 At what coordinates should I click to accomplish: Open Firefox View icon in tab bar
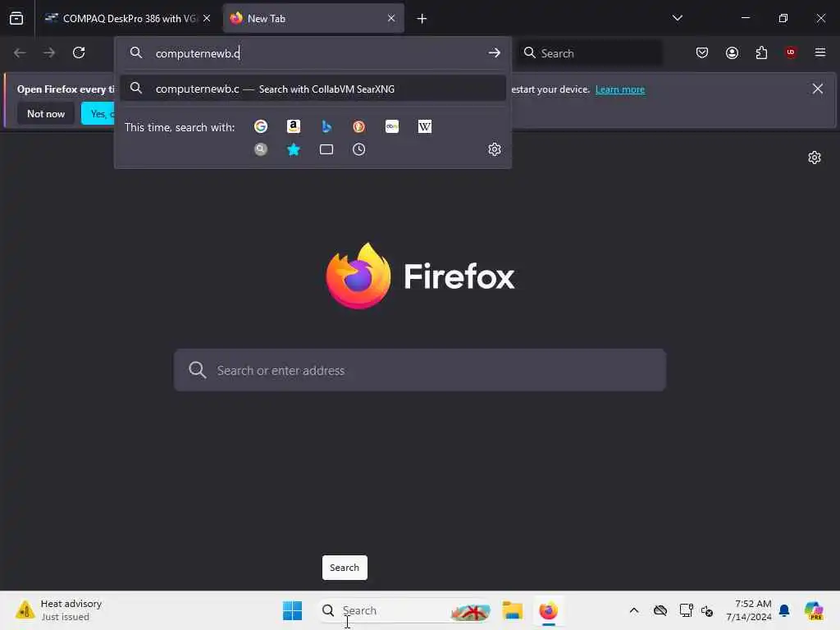16,18
